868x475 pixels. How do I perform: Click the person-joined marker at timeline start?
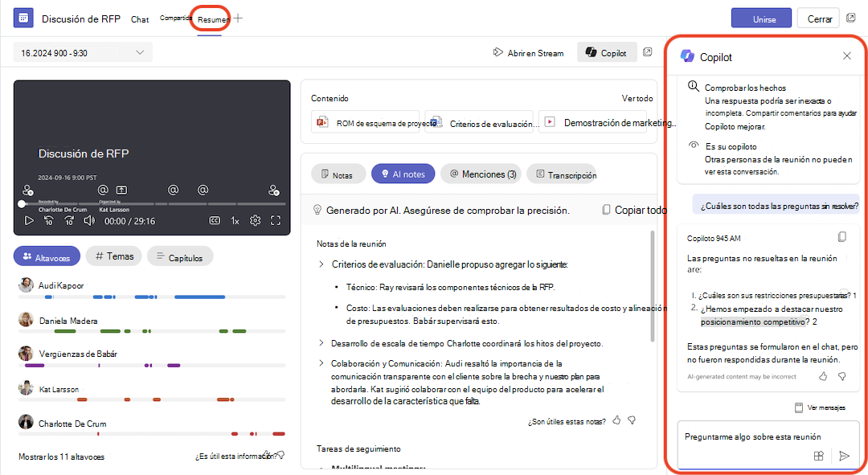(x=27, y=190)
